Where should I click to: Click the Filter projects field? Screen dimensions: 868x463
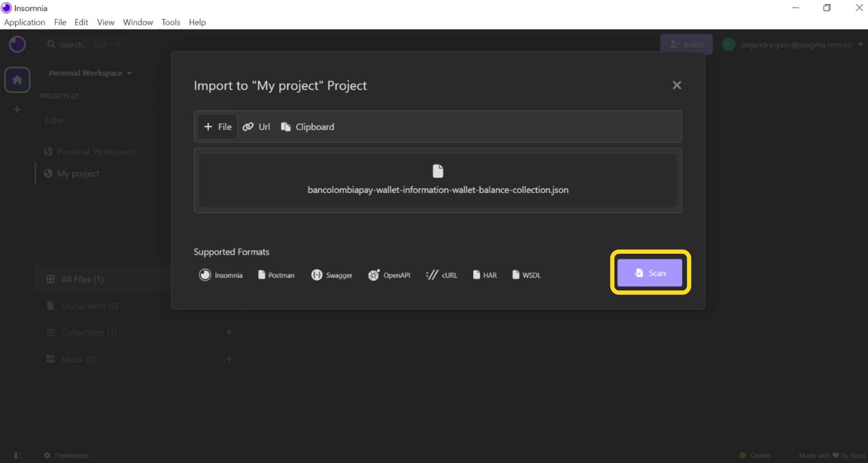pyautogui.click(x=104, y=121)
